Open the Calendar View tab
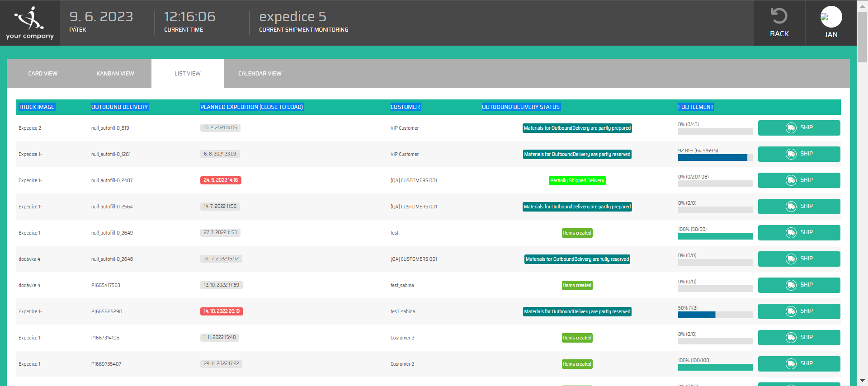 tap(260, 74)
